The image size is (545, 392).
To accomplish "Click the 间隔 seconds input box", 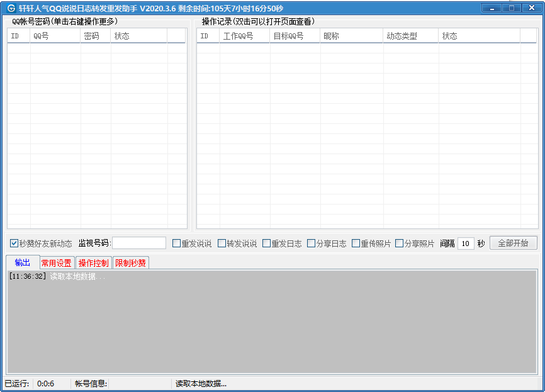I will tap(466, 244).
